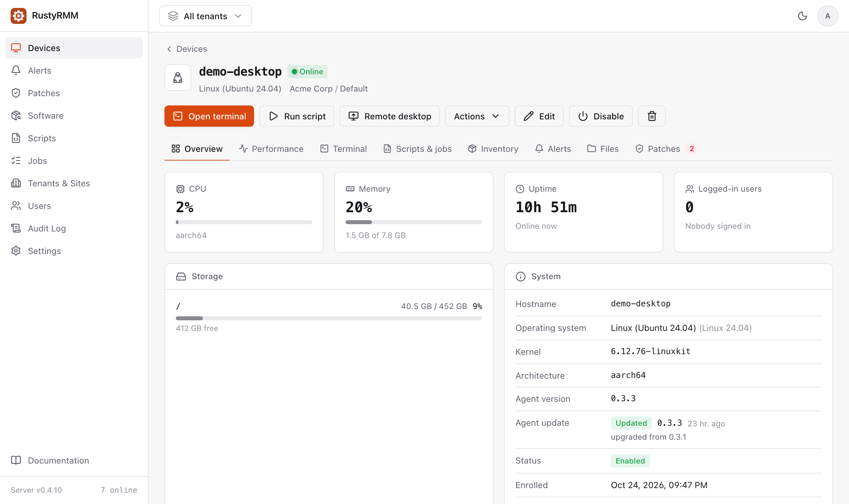Start a Remote desktop session
Image resolution: width=849 pixels, height=504 pixels.
[x=390, y=116]
